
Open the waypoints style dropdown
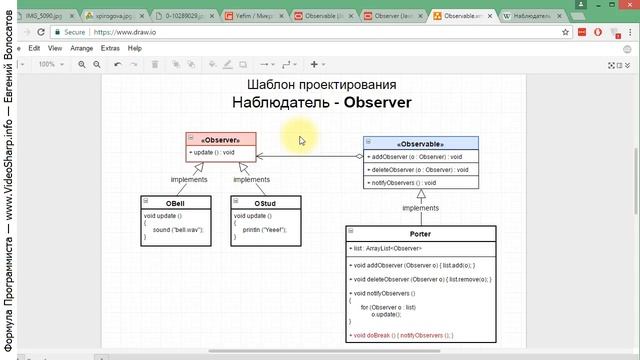(289, 64)
